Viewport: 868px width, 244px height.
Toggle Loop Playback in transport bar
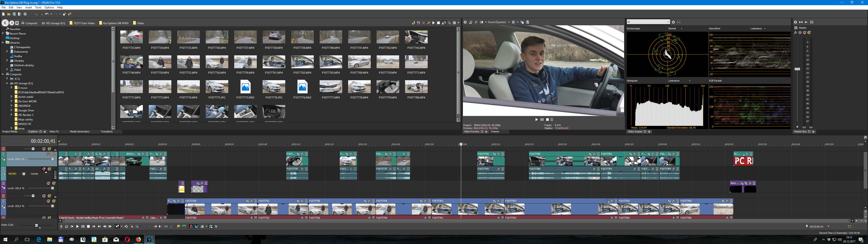(x=67, y=226)
